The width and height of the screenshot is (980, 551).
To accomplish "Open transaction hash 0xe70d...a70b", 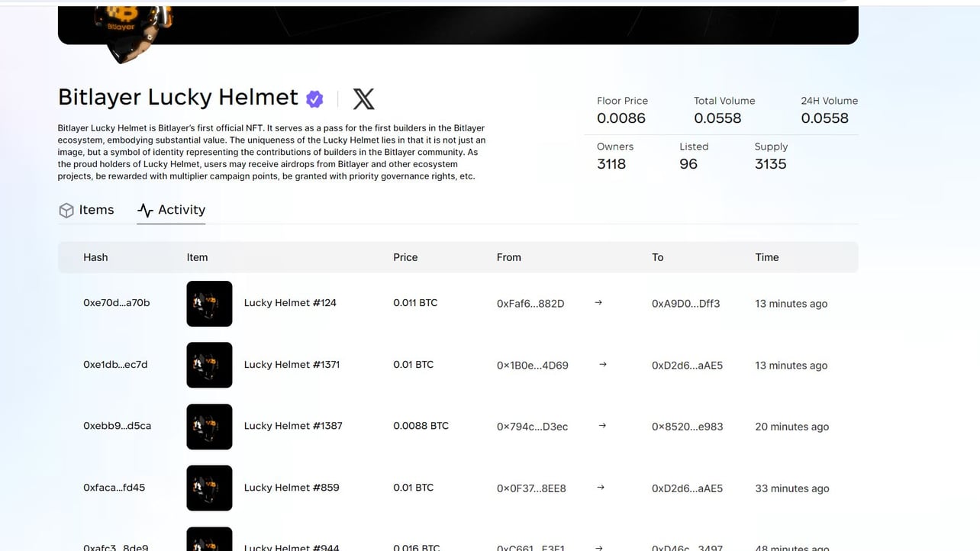I will 116,303.
